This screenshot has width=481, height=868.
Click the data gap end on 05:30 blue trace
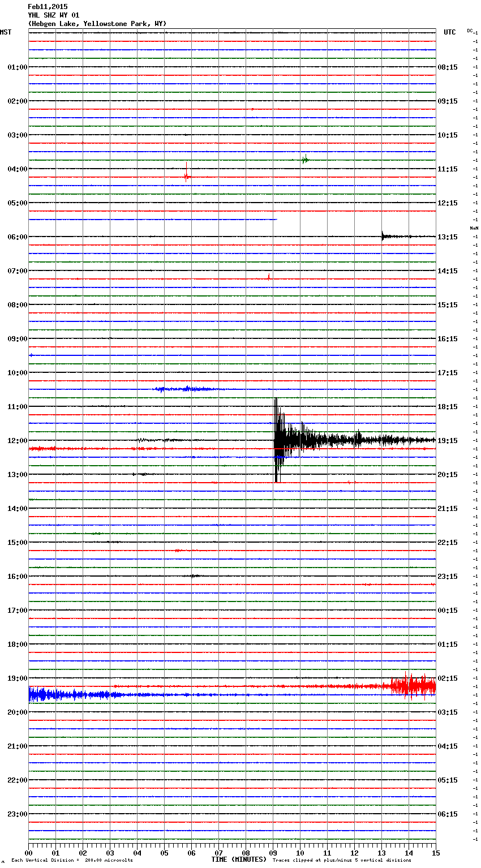click(x=276, y=220)
